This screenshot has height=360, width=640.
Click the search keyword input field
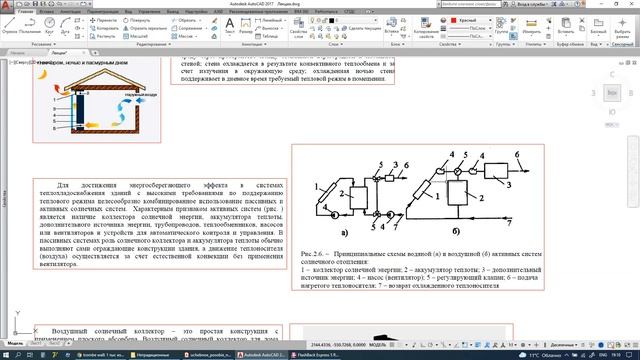tap(471, 4)
